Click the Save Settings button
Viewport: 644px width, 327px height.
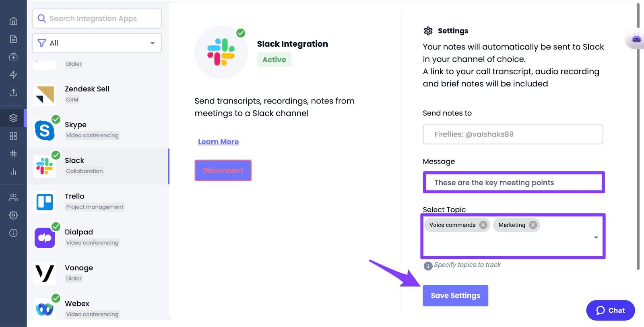pyautogui.click(x=455, y=295)
